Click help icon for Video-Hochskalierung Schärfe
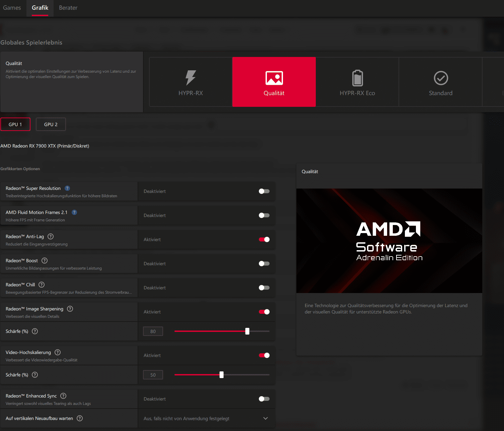The image size is (504, 431). click(35, 375)
